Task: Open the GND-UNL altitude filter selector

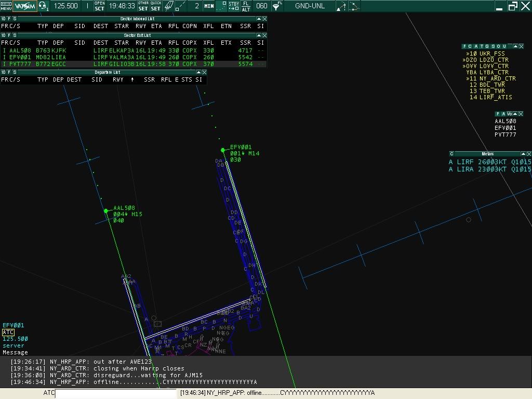Action: [310, 6]
